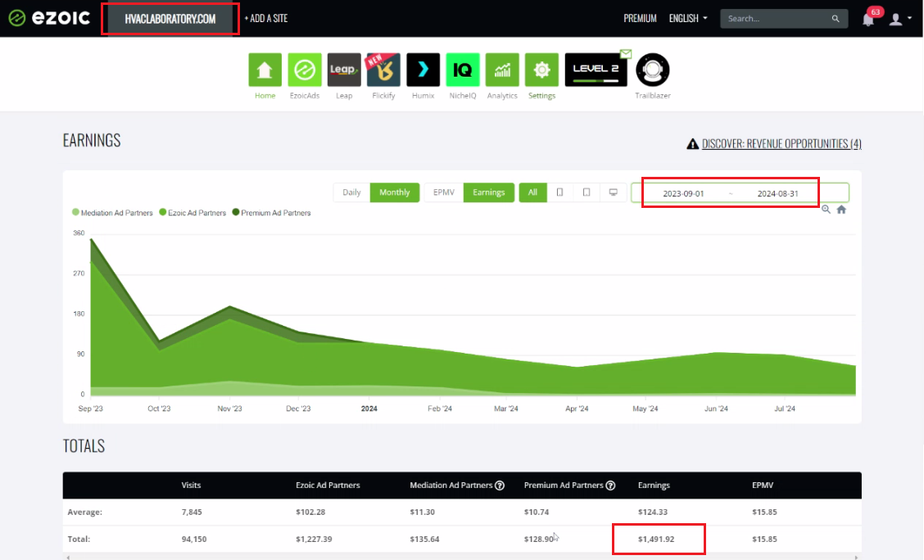The width and height of the screenshot is (924, 560).
Task: Open the ENGLISH language dropdown
Action: click(688, 18)
